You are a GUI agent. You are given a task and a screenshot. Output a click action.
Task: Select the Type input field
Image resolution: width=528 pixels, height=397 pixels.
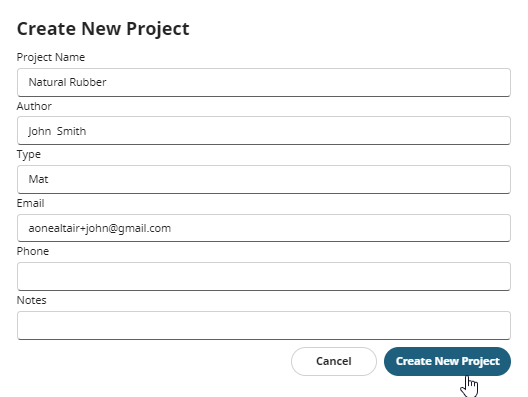(264, 179)
